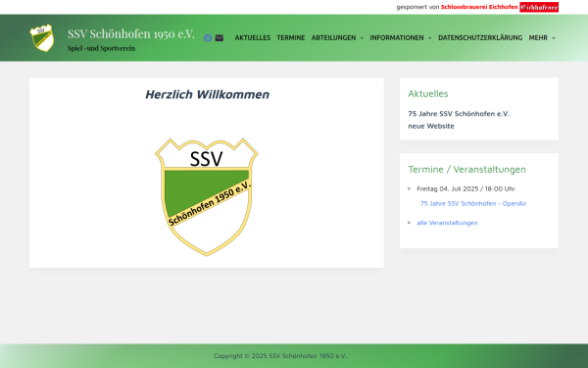Follow the Schlossbrauerei Eichhofen sponsor link
The height and width of the screenshot is (368, 588).
tap(479, 7)
